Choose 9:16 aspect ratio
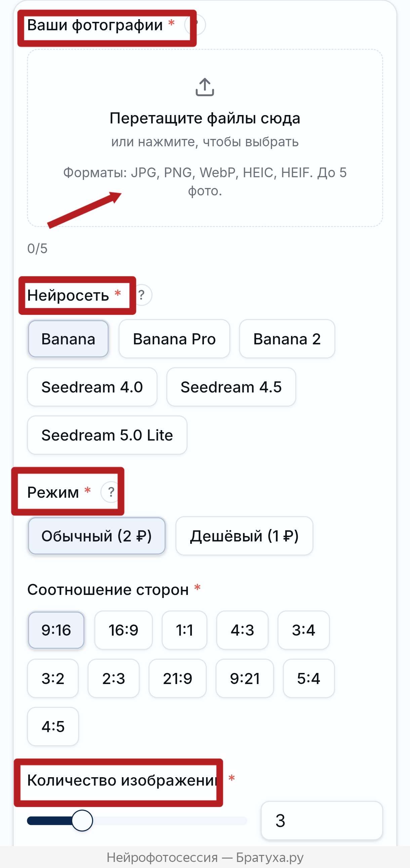This screenshot has height=868, width=410. 56,630
